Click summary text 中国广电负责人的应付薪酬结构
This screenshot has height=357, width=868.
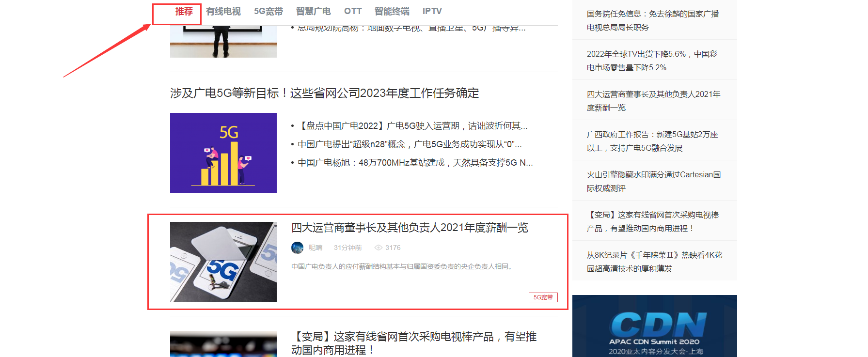pyautogui.click(x=403, y=266)
